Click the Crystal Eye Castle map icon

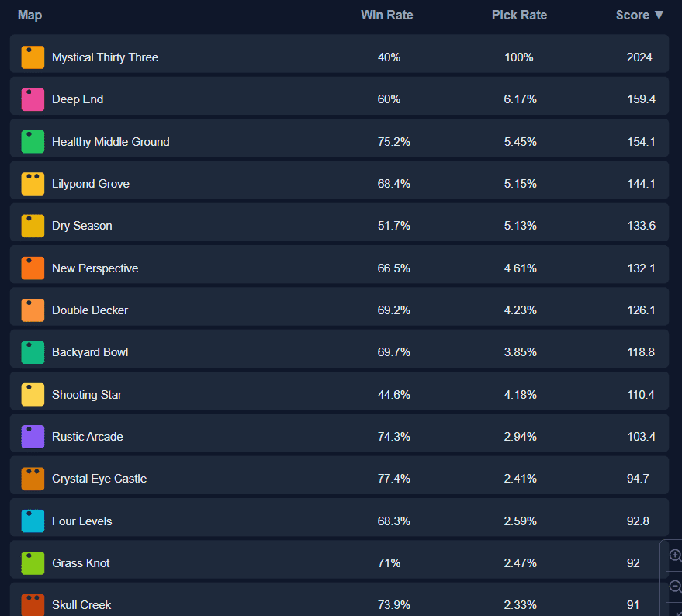click(33, 479)
